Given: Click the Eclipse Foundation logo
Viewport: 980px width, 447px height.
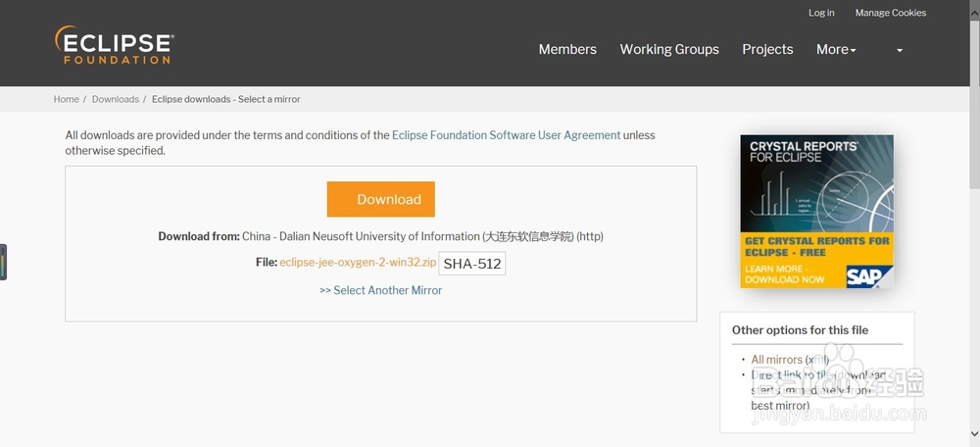Looking at the screenshot, I should click(114, 45).
